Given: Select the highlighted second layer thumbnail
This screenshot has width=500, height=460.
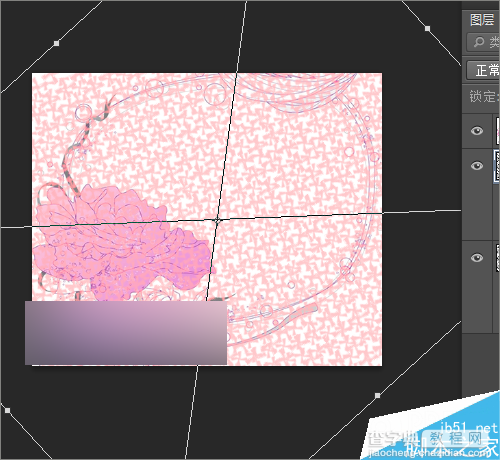Looking at the screenshot, I should (497, 166).
